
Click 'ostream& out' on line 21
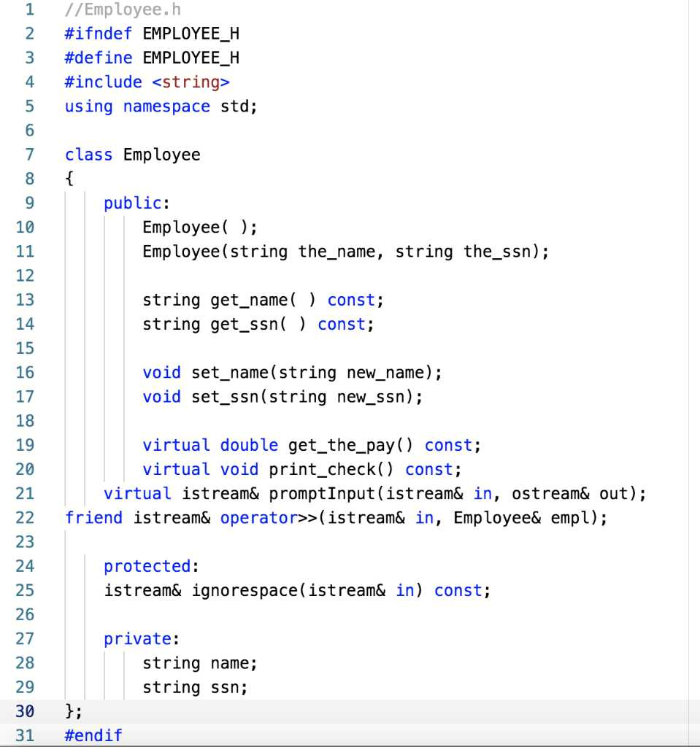[x=570, y=494]
